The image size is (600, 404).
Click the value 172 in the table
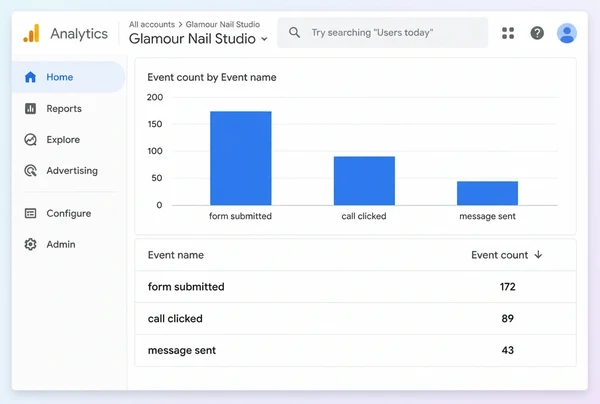(507, 287)
